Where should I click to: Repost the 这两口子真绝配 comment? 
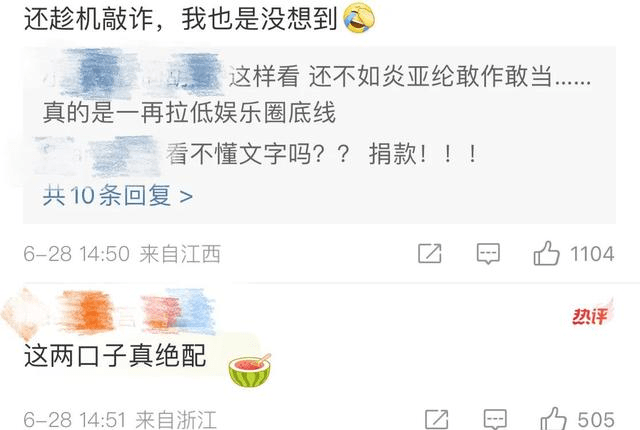point(436,419)
